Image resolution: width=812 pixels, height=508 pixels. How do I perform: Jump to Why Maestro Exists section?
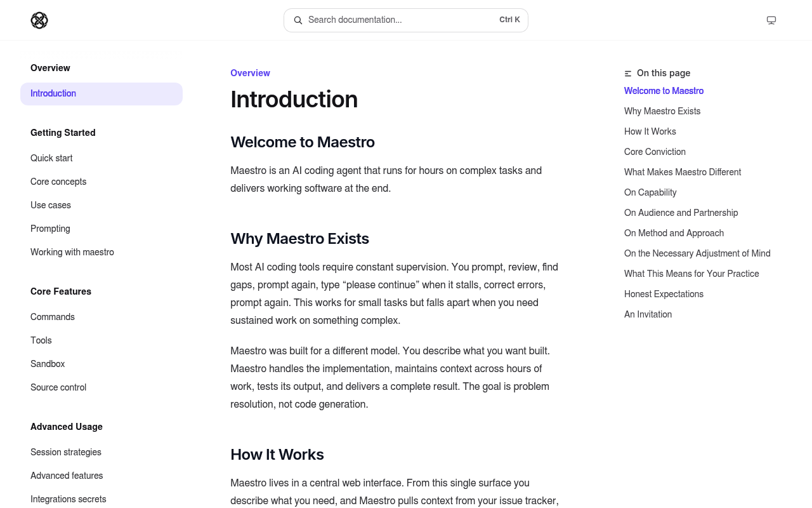click(x=662, y=111)
